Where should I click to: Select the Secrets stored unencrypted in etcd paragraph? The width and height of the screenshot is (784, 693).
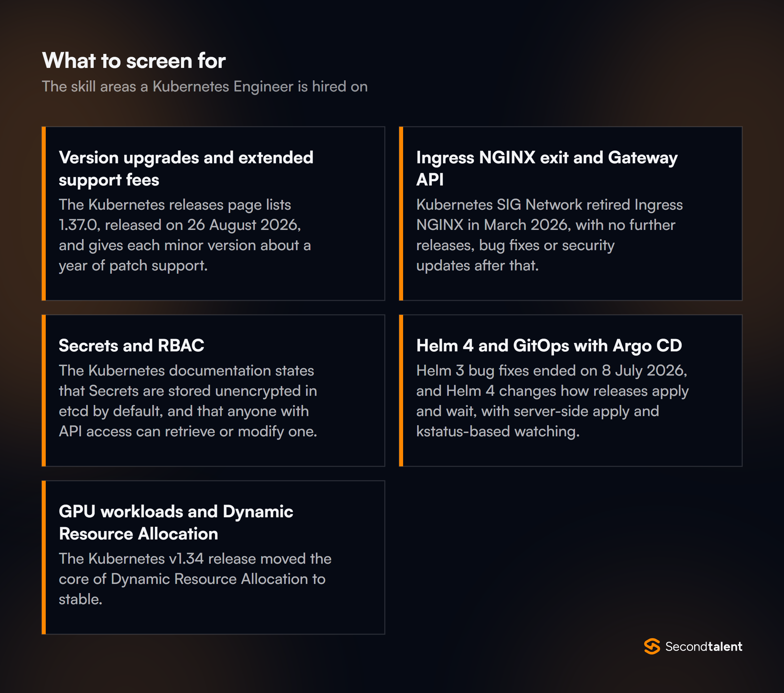pyautogui.click(x=188, y=401)
